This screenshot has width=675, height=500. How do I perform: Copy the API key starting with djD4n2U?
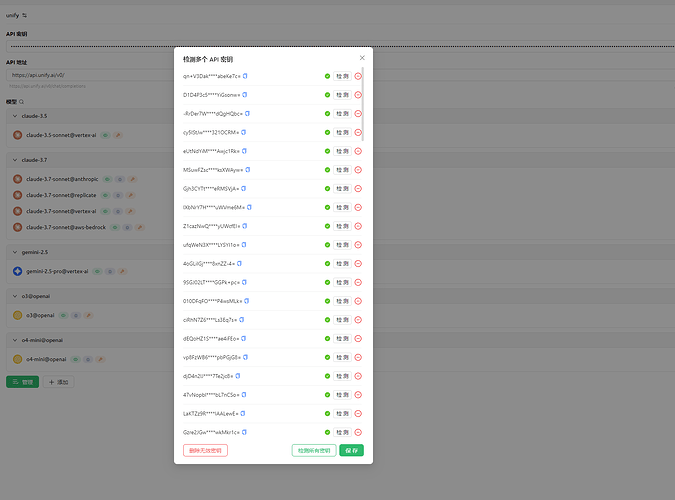point(238,376)
